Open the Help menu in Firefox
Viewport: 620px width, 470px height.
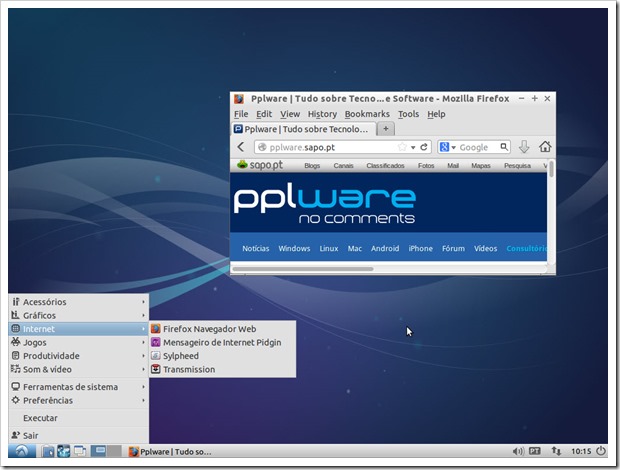436,114
